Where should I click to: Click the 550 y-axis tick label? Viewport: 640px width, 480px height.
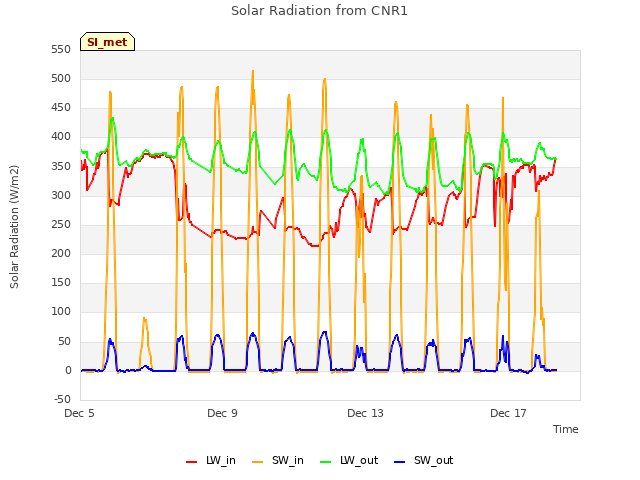pyautogui.click(x=61, y=49)
